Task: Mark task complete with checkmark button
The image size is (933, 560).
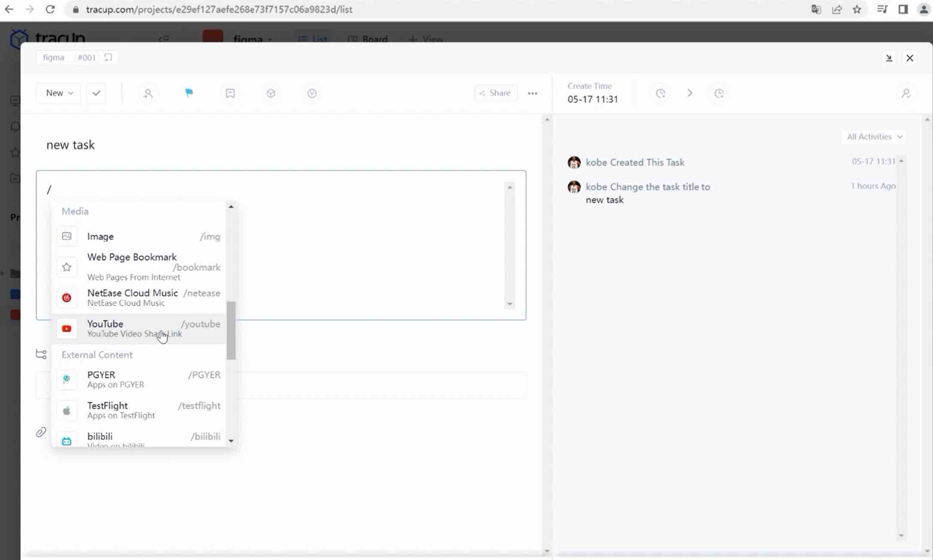Action: click(96, 93)
